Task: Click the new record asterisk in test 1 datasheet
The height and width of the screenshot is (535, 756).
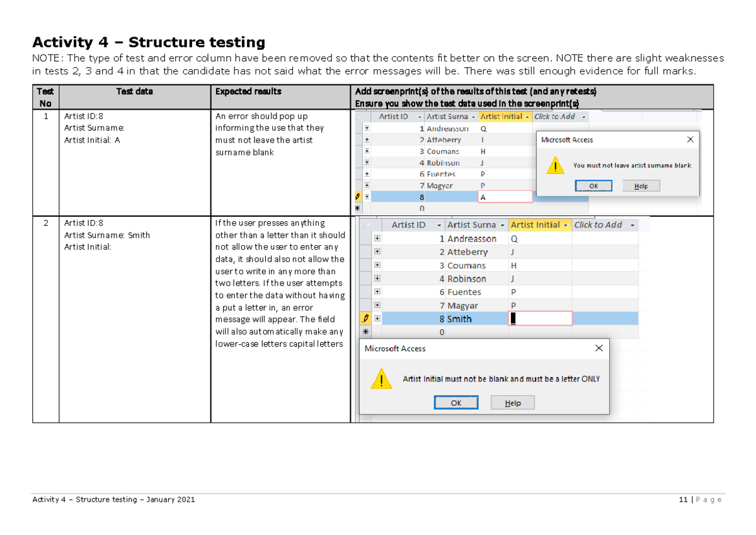Action: click(357, 207)
